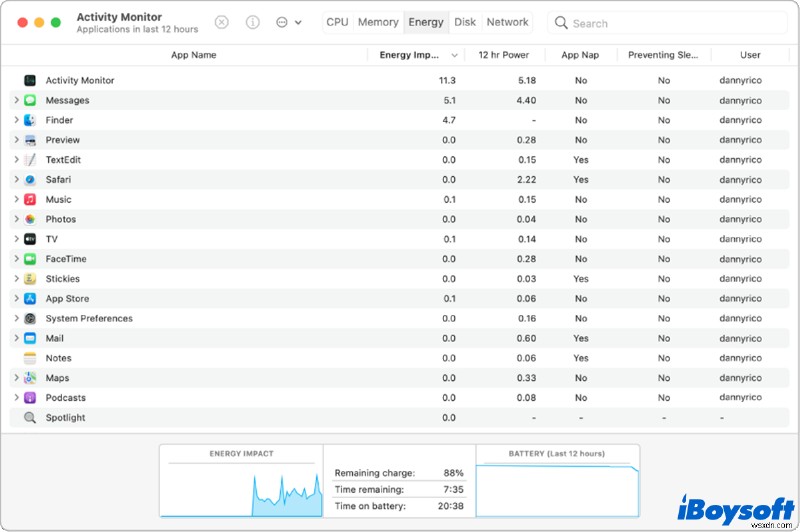The height and width of the screenshot is (532, 800).
Task: Sort by App Name column header
Action: pos(193,55)
